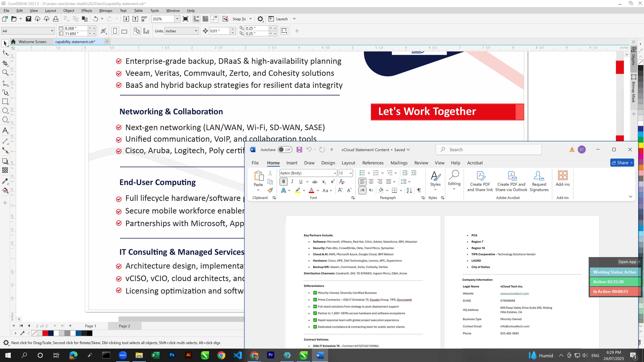
Task: Click the Import icon in CorelDRAW toolbar
Action: (x=126, y=19)
